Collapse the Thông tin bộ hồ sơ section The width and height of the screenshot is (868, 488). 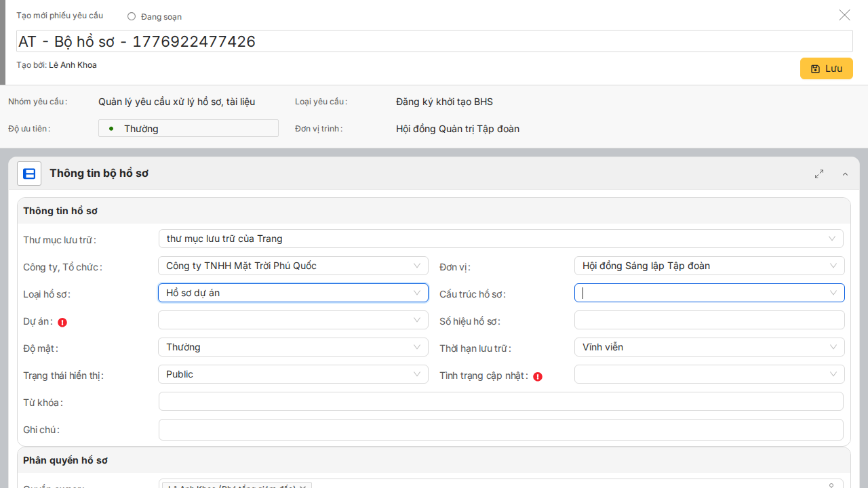pyautogui.click(x=845, y=174)
